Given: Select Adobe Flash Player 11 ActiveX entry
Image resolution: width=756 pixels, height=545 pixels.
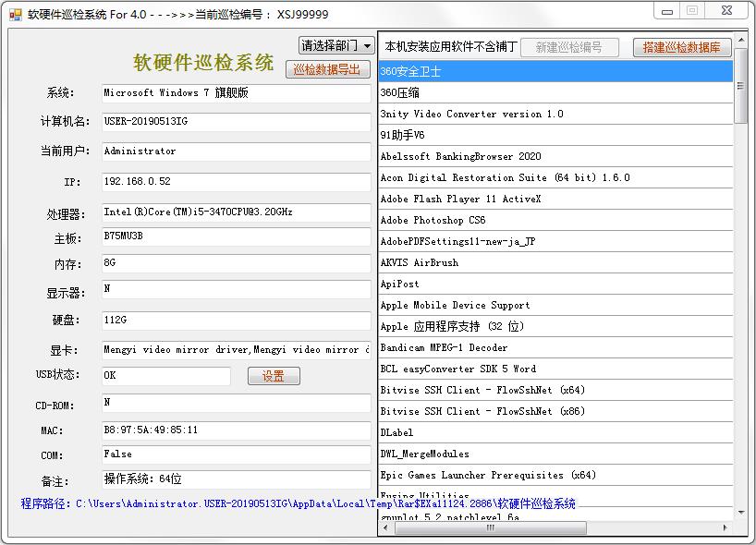Looking at the screenshot, I should [x=555, y=199].
